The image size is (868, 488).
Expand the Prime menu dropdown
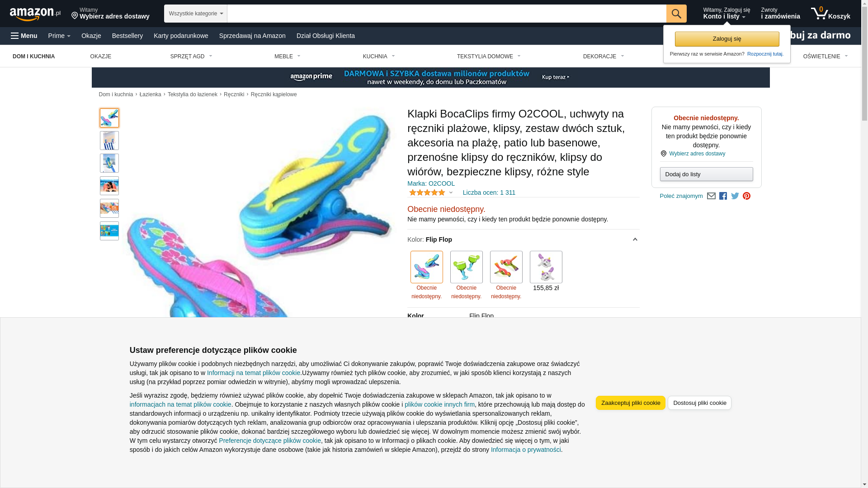click(x=59, y=36)
